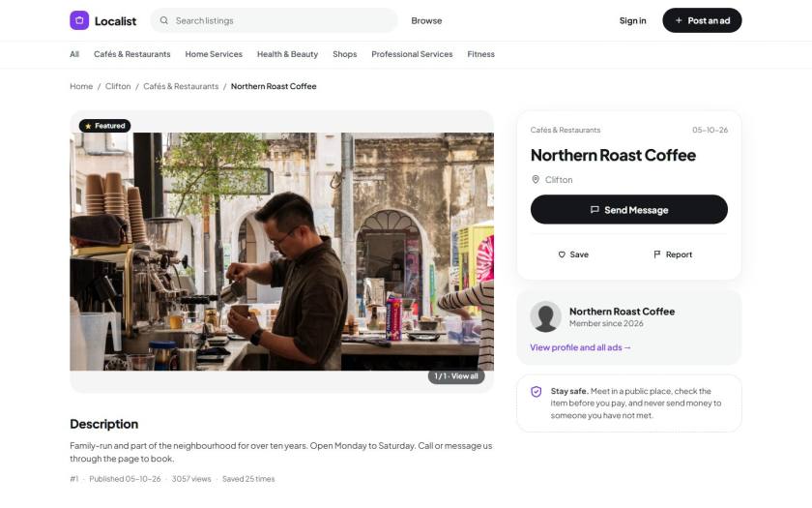The height and width of the screenshot is (508, 812).
Task: Select the Shops category tab
Action: [344, 54]
